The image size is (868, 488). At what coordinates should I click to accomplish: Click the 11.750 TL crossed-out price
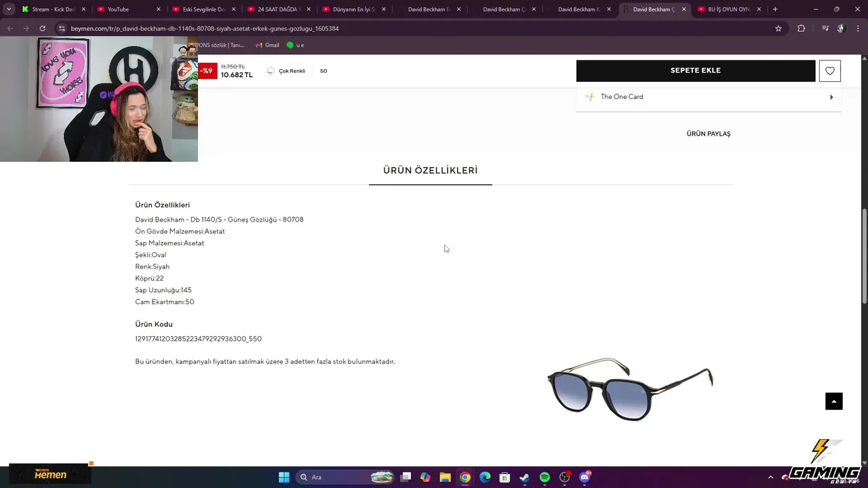point(233,66)
